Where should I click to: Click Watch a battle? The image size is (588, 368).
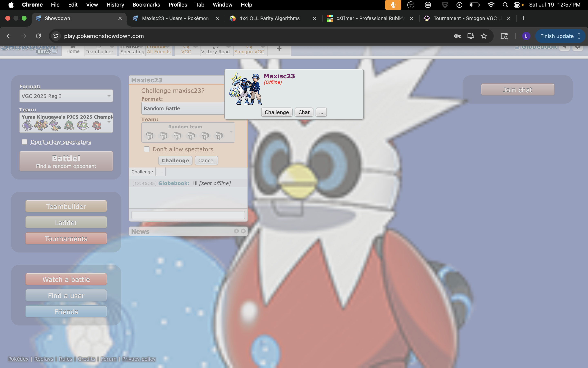[x=66, y=279]
